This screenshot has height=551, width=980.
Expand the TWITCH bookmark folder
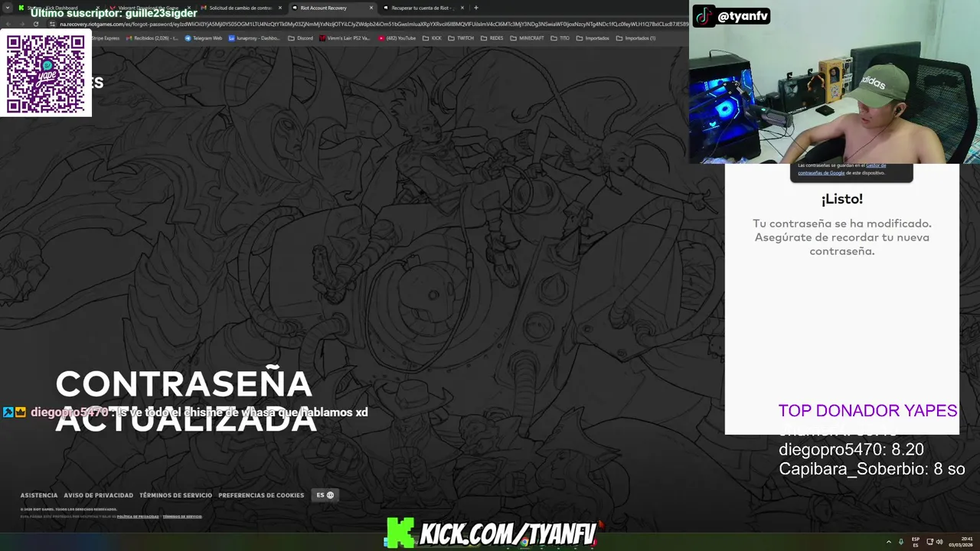(x=461, y=38)
